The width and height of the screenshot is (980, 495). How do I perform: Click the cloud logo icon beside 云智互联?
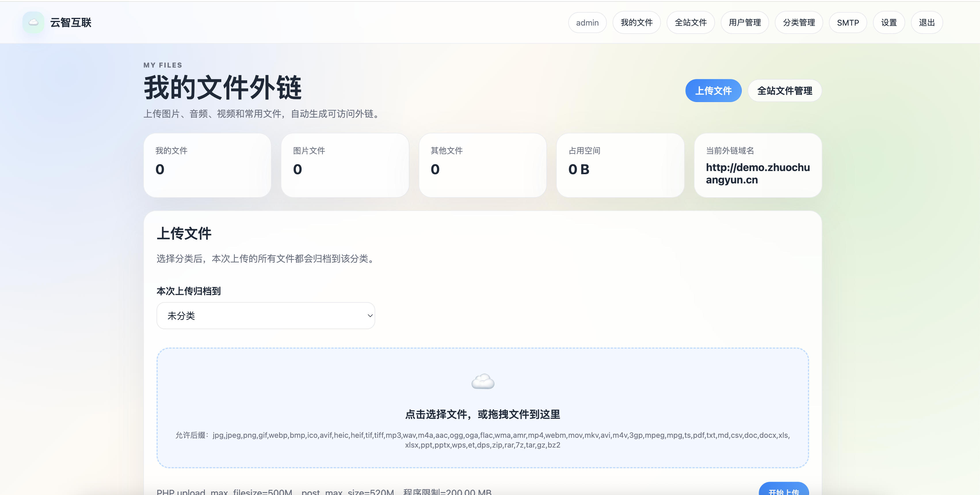click(x=33, y=22)
